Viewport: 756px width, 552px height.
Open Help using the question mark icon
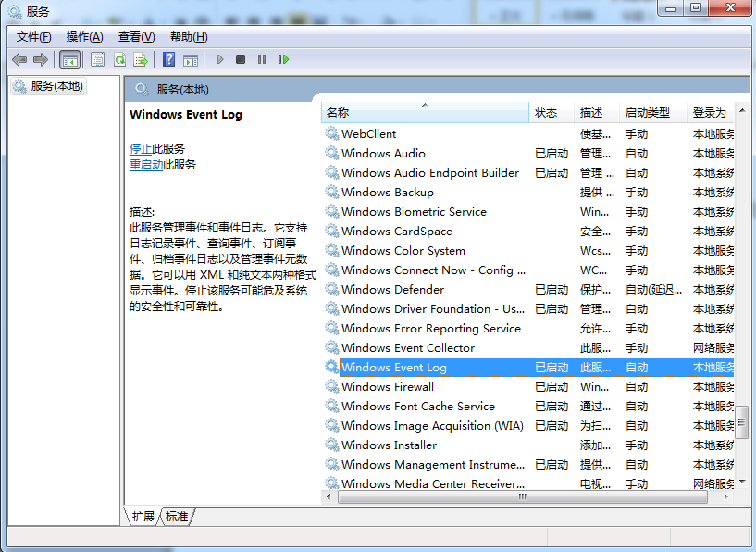pos(169,59)
